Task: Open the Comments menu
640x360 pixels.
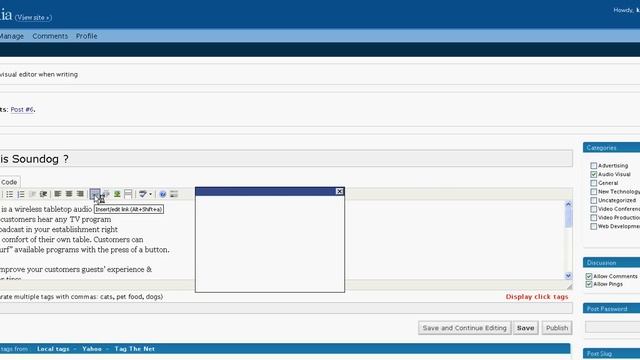Action: 50,36
